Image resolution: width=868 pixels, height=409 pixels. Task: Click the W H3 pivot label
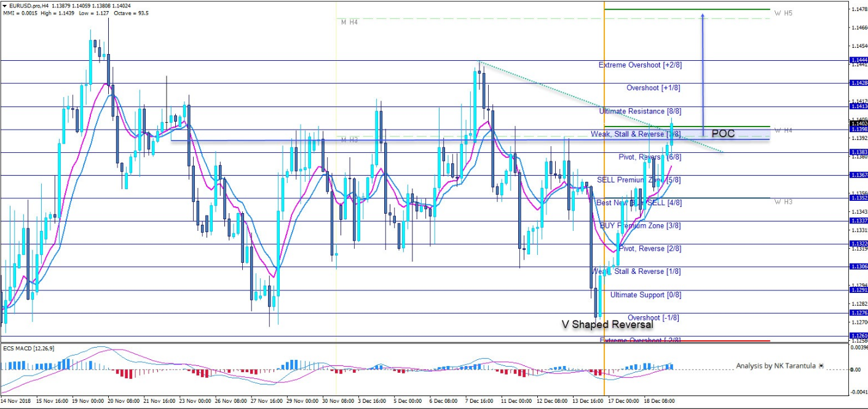783,201
